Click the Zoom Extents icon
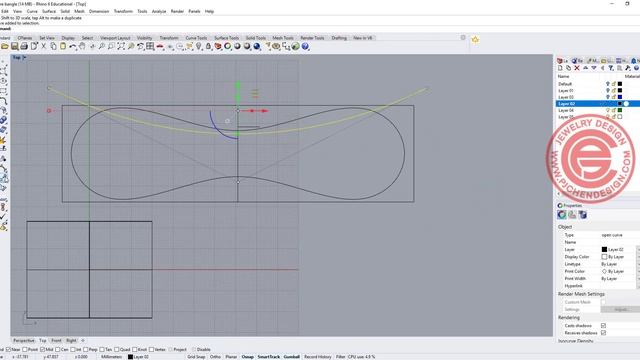The image size is (640, 360). pyautogui.click(x=121, y=47)
